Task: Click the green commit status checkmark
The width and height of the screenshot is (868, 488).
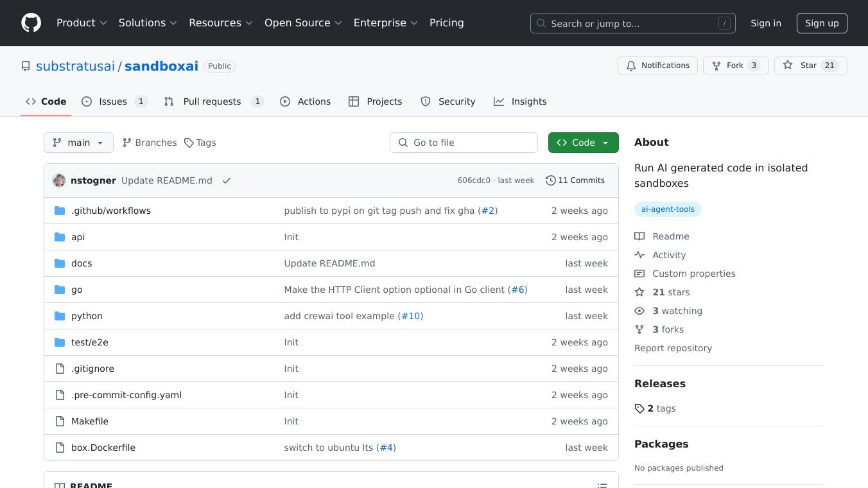Action: 227,181
